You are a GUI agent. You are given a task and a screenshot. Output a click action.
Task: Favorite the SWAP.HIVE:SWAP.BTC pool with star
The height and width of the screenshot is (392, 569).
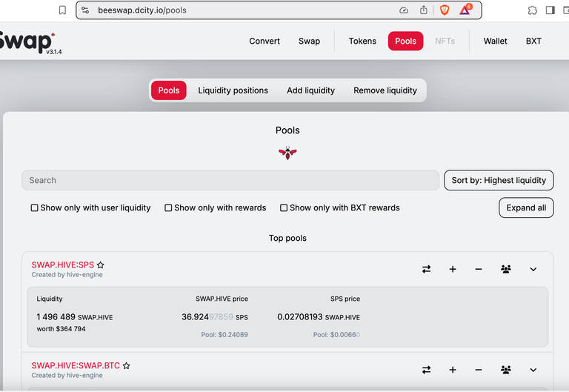[x=126, y=365]
